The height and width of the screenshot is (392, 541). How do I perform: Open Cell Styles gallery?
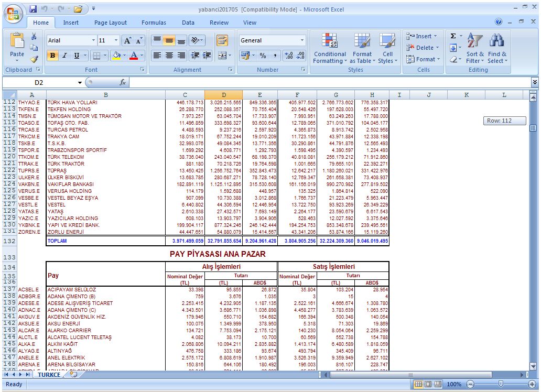[387, 48]
